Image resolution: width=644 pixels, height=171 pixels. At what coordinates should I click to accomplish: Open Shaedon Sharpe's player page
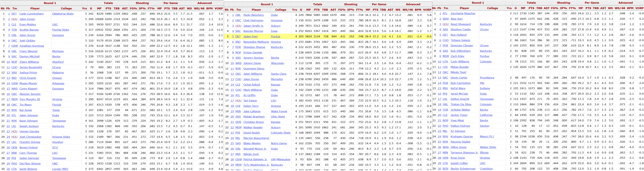pos(254,47)
